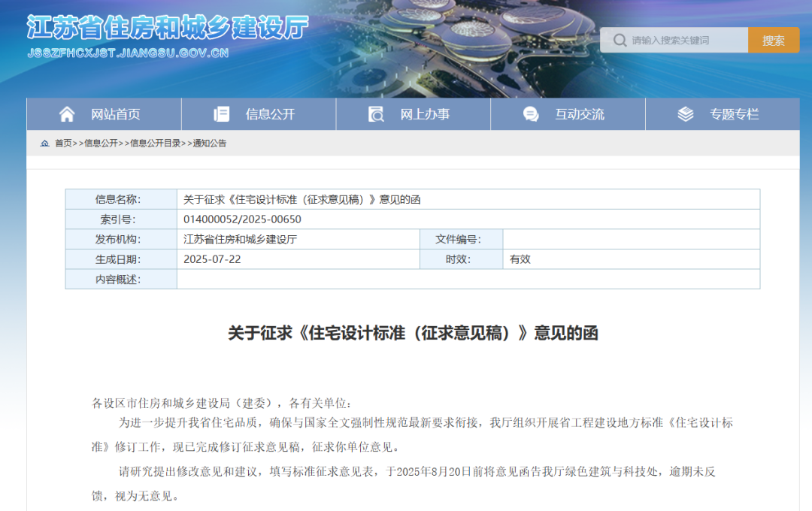
Task: Go to the 专题专栏 section
Action: pos(723,114)
